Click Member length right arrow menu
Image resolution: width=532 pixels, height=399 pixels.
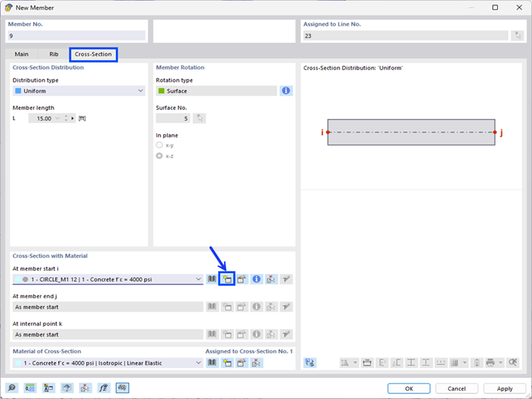coord(73,118)
